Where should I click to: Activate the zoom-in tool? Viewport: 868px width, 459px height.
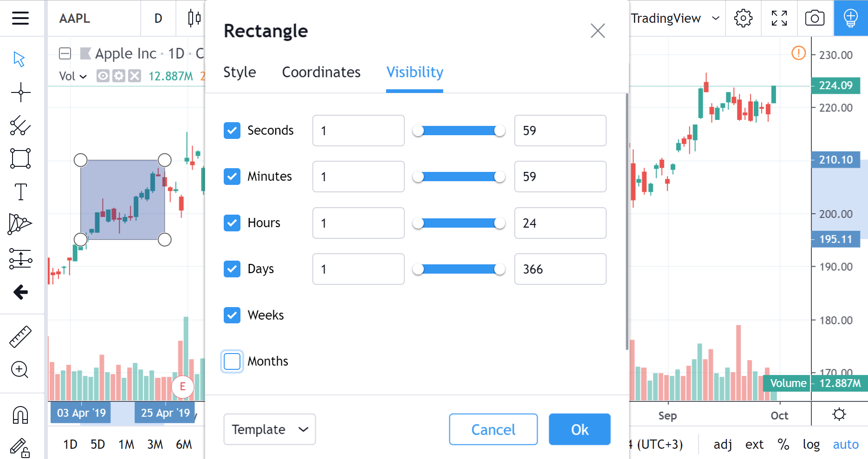[20, 370]
